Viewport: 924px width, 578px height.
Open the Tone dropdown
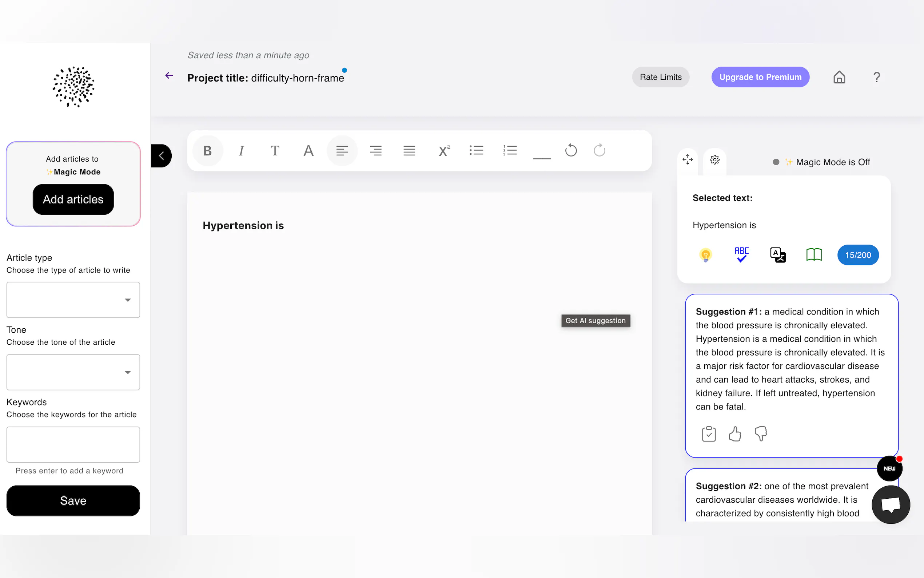pyautogui.click(x=73, y=372)
